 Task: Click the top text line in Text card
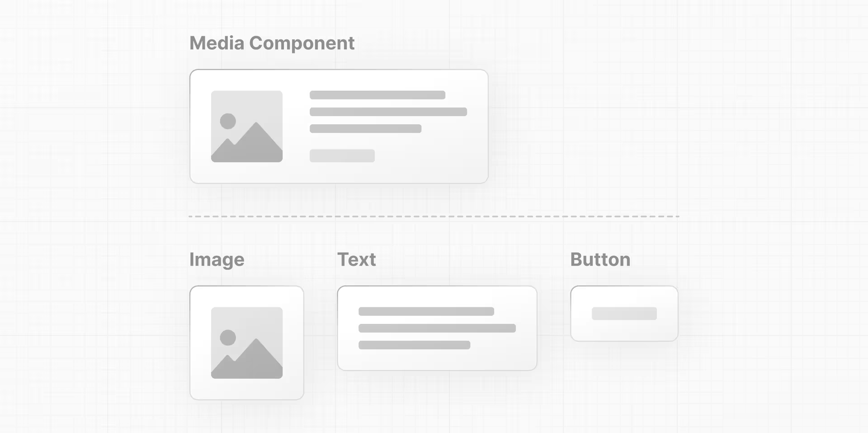pos(426,311)
